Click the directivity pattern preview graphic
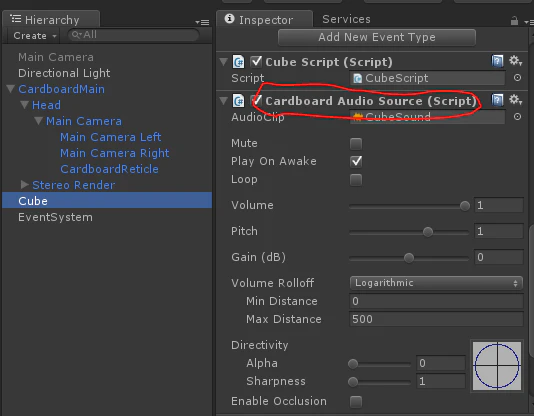This screenshot has height=416, width=534. 497,366
